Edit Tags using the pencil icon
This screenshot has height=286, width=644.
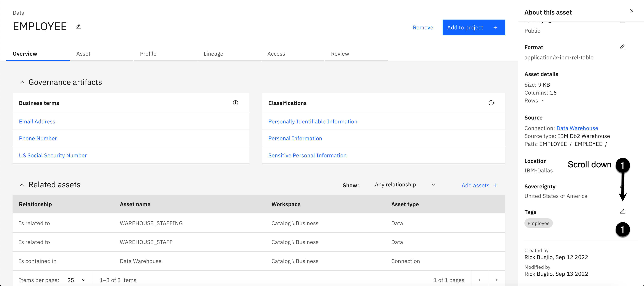(622, 212)
